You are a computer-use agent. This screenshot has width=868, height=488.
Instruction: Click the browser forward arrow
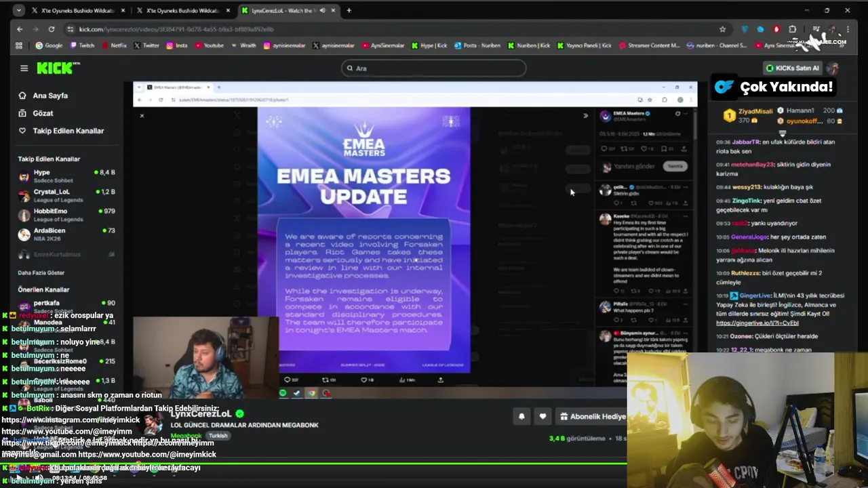point(35,29)
